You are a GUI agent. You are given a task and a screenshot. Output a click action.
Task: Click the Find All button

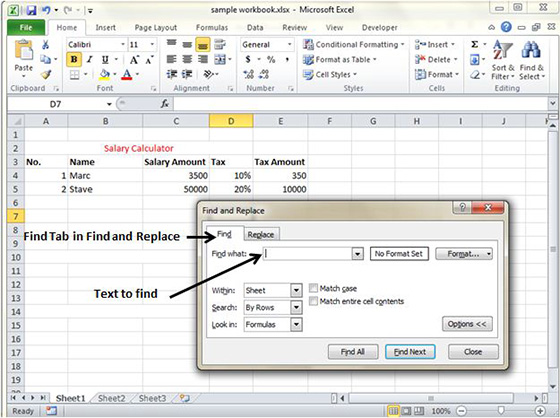point(352,352)
